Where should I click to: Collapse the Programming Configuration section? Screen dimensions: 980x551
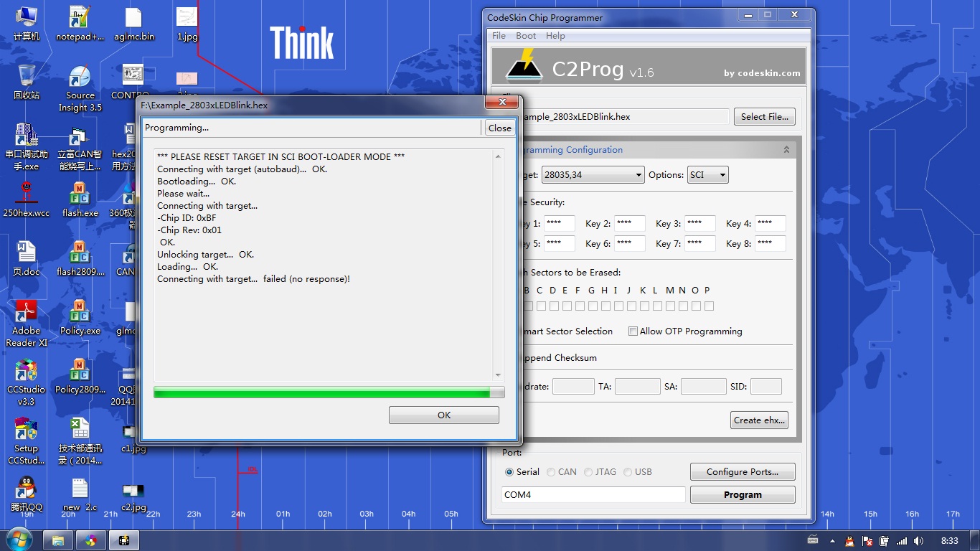point(786,150)
